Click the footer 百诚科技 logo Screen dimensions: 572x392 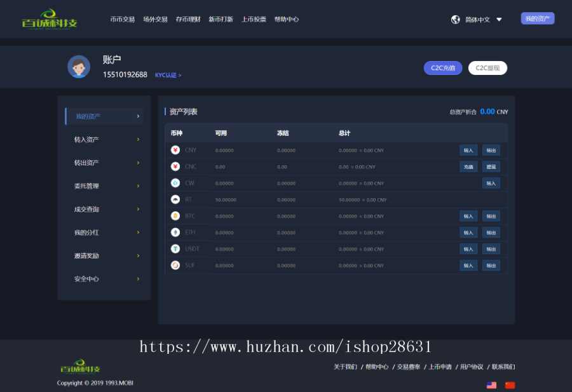[x=80, y=367]
